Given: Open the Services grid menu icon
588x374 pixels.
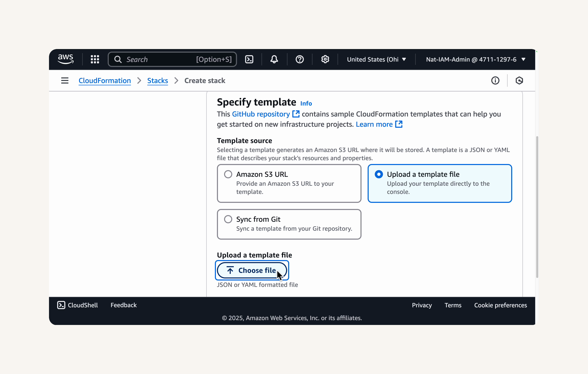Looking at the screenshot, I should point(95,59).
